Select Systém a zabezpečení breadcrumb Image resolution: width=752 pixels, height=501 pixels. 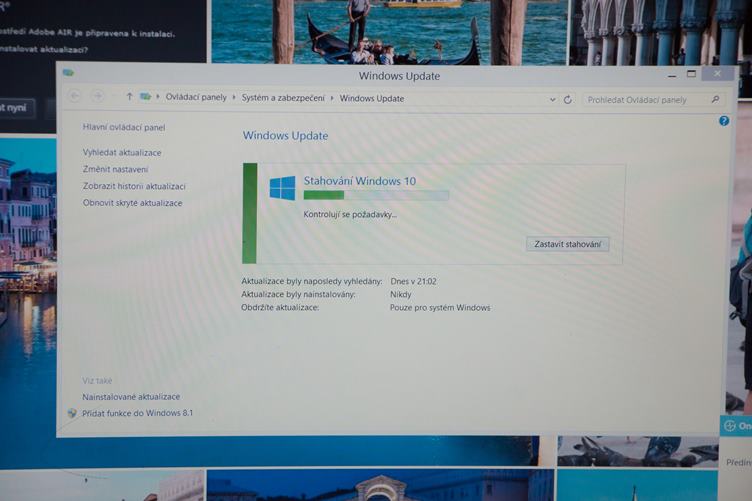point(283,98)
